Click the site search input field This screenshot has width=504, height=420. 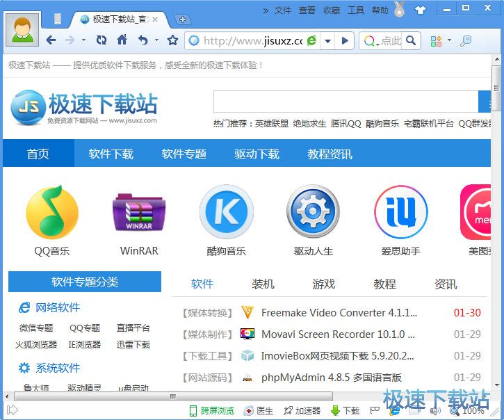click(x=346, y=102)
